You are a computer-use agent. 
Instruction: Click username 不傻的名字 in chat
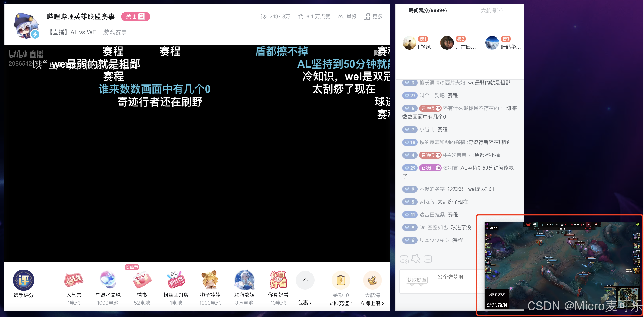pyautogui.click(x=432, y=189)
